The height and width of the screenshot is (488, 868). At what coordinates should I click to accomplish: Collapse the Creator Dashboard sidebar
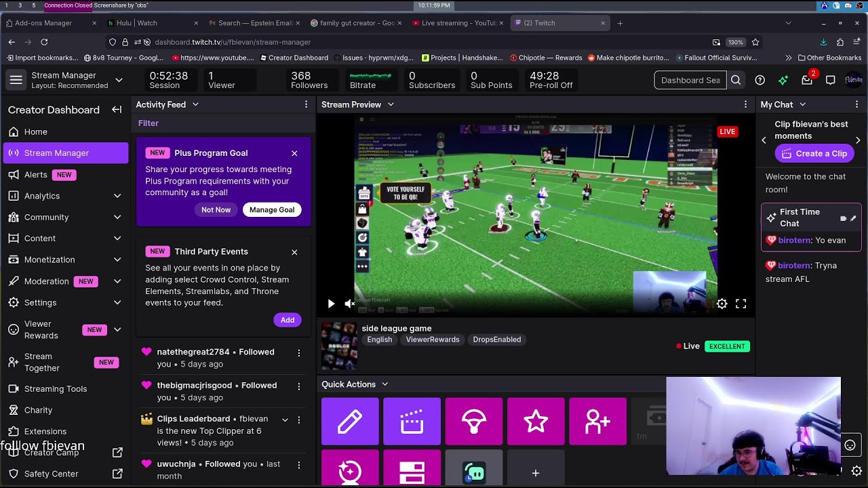[x=117, y=110]
